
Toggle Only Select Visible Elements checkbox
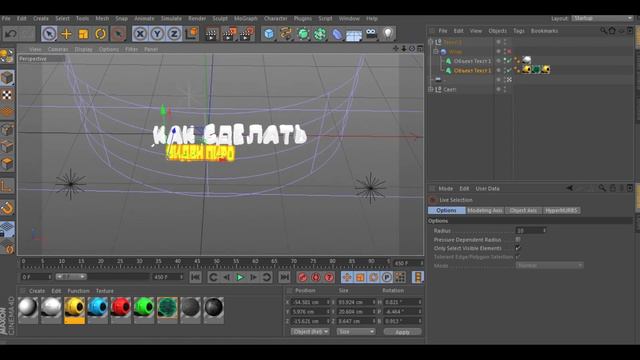pos(518,248)
